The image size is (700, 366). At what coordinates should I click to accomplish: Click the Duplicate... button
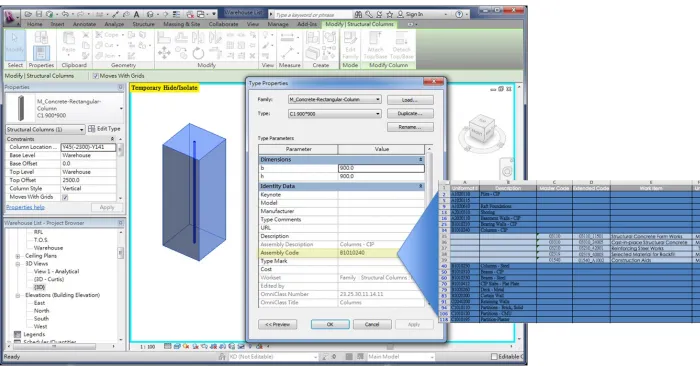[x=410, y=114]
